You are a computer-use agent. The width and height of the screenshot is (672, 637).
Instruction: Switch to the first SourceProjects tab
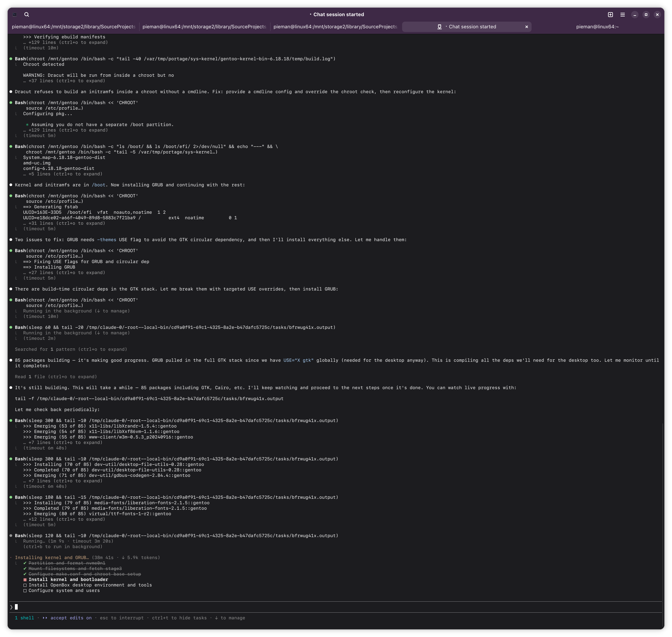coord(73,27)
